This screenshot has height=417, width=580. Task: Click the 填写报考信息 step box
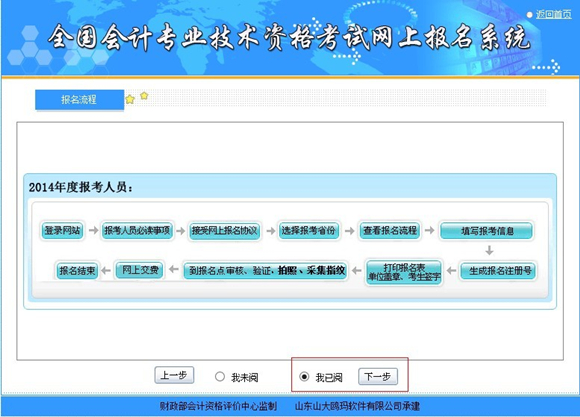[486, 231]
